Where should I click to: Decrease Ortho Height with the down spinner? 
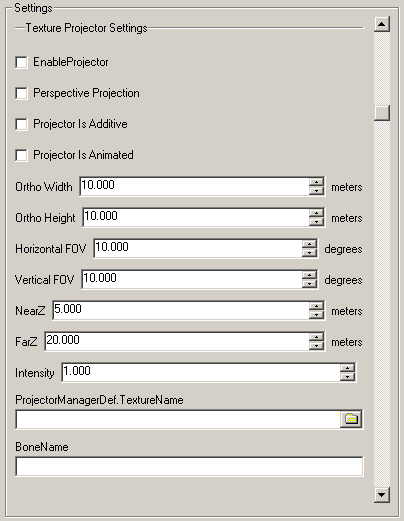[316, 222]
